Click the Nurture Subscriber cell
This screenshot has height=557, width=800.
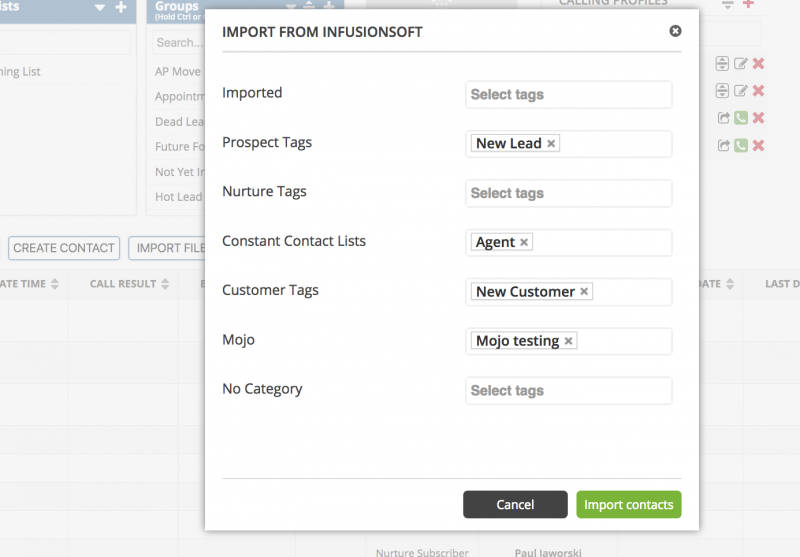point(422,552)
